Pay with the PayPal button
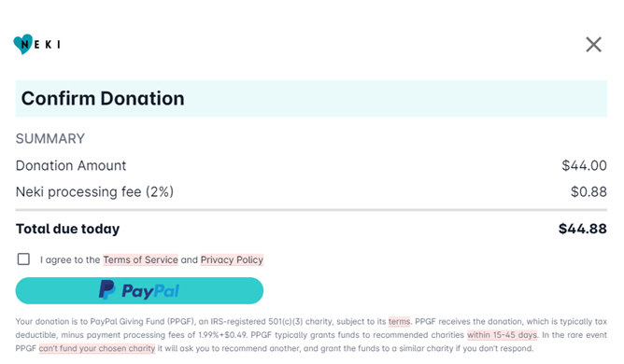 pyautogui.click(x=139, y=291)
